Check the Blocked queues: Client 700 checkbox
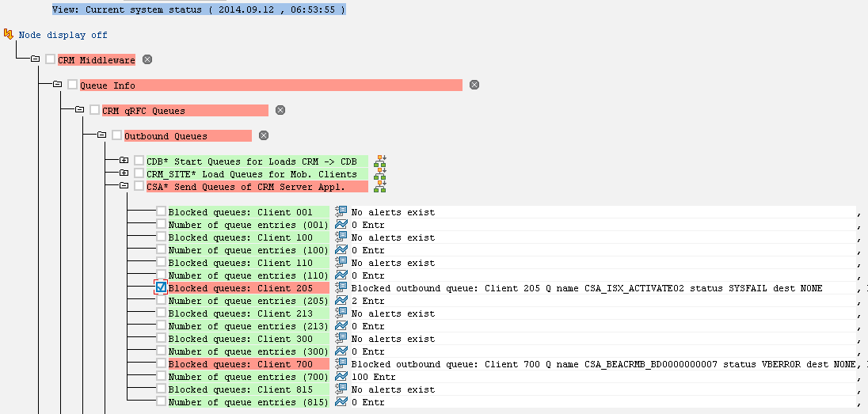Image resolution: width=868 pixels, height=414 pixels. (161, 363)
